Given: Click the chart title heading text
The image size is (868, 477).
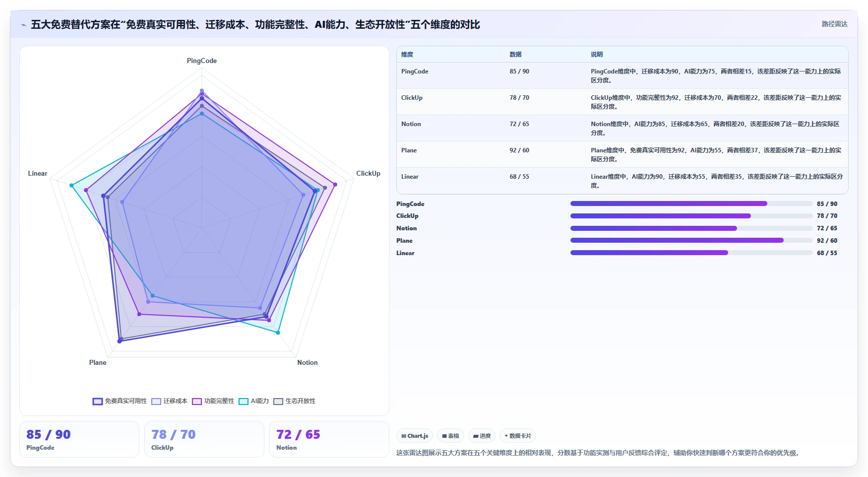Looking at the screenshot, I should (255, 25).
